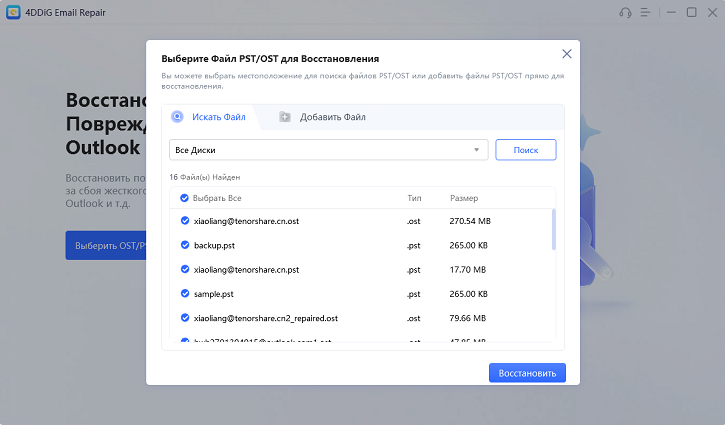Screen dimensions: 725x425
Task: Select file name xiaoliang@tenorshare.cn.ost
Action: click(246, 221)
